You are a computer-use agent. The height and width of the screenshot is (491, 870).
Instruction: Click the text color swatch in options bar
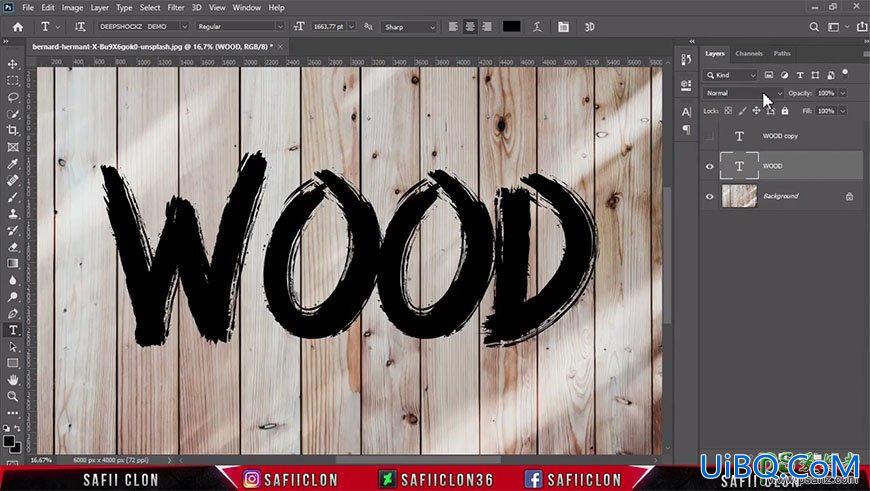(511, 27)
